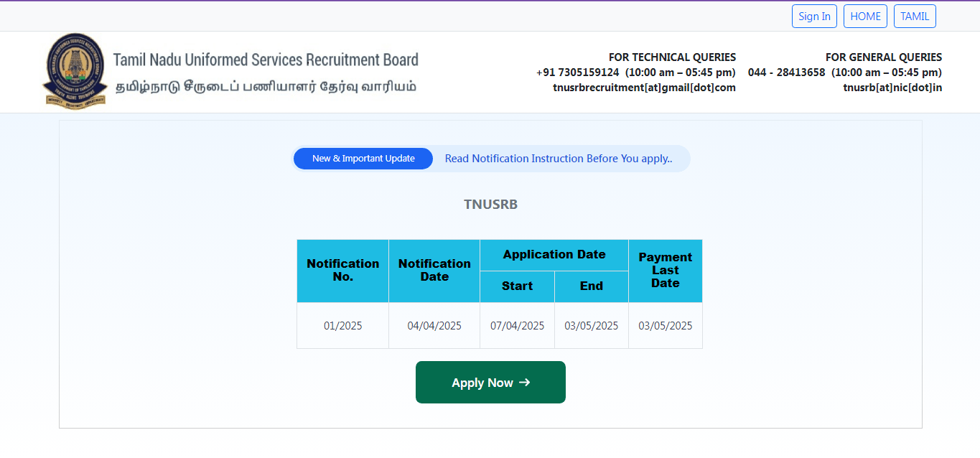Click the 01/2025 notification number cell
The width and height of the screenshot is (980, 458).
point(342,326)
